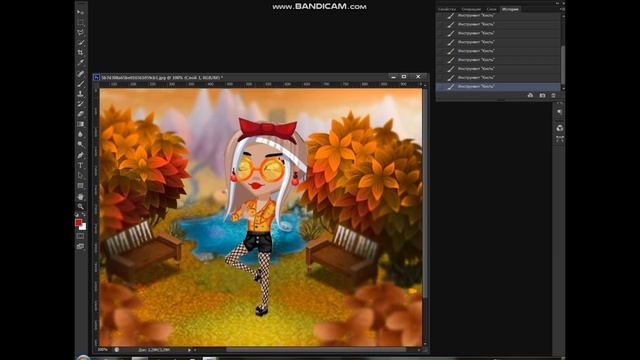The image size is (640, 360).
Task: Select the Quick Selection tool
Action: point(80,43)
